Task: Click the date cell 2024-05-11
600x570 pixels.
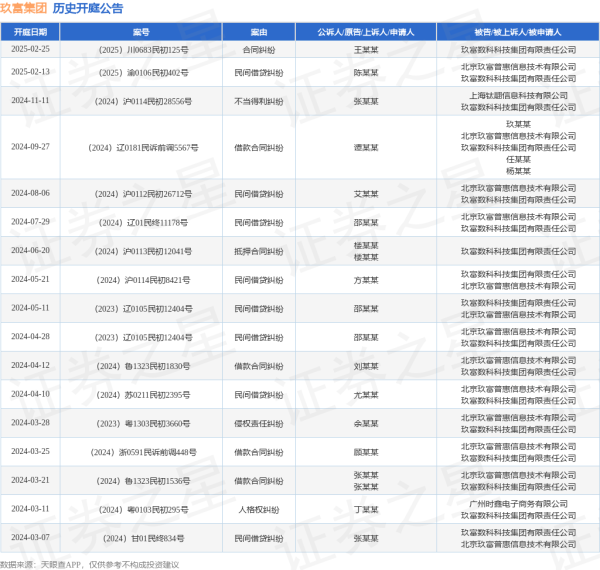Action: click(x=30, y=308)
